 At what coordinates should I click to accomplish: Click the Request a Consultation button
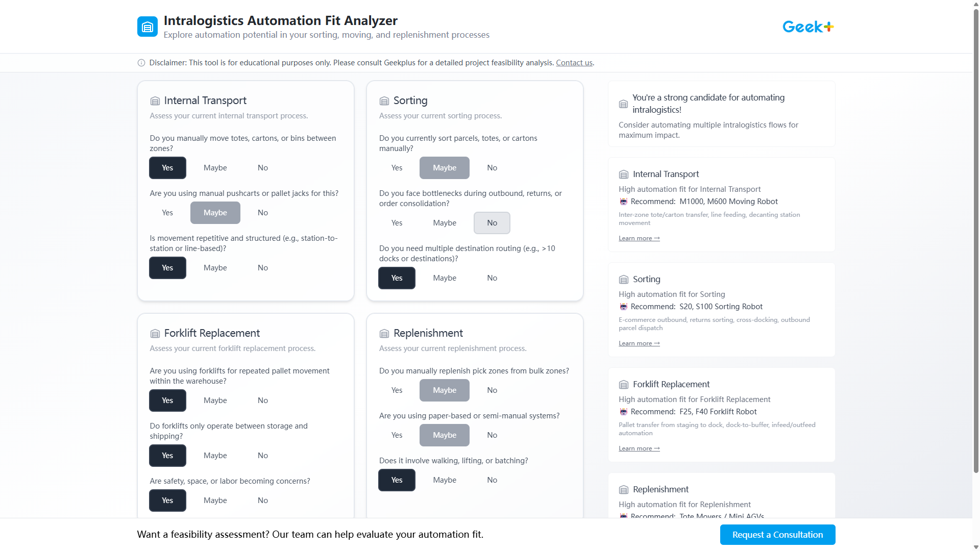pos(776,534)
